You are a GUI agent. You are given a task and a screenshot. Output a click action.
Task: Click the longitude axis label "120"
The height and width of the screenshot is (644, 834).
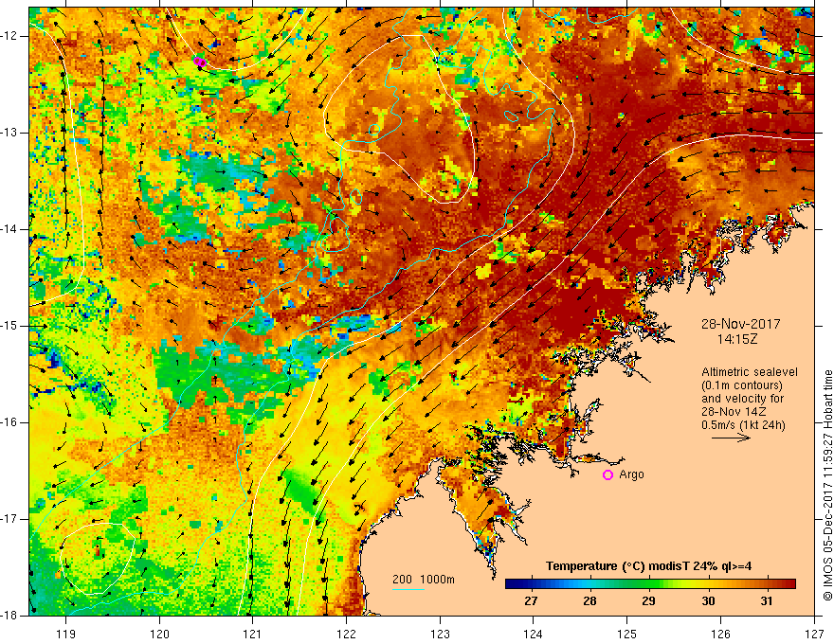click(159, 634)
